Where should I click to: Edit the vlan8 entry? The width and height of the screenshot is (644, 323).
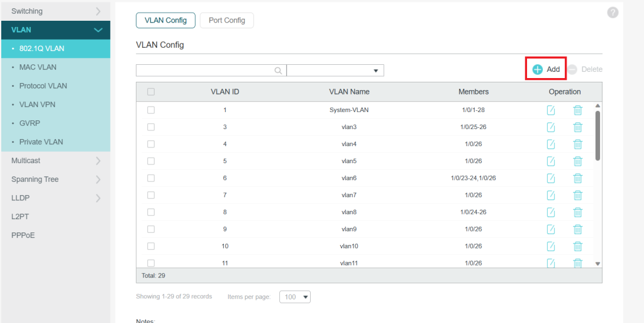coord(551,212)
